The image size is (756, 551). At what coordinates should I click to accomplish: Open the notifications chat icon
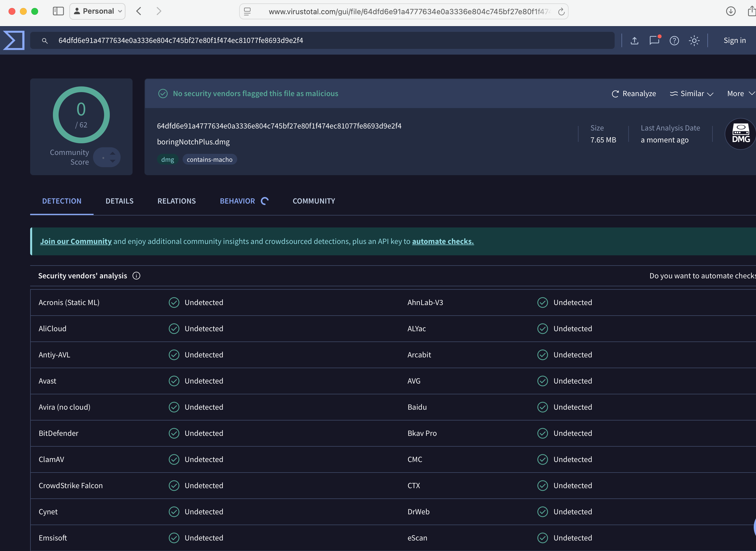(654, 41)
